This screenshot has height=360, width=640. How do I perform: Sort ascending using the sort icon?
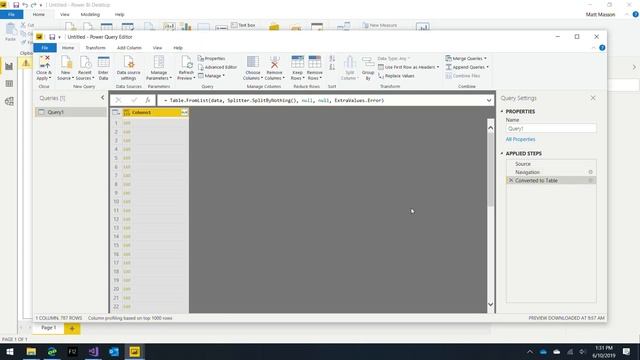(x=332, y=59)
